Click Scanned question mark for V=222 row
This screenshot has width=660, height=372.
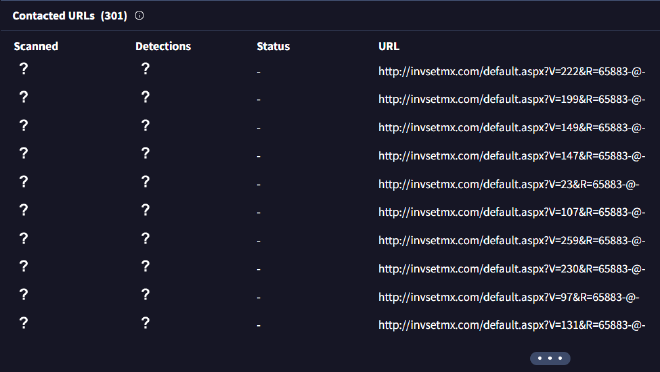point(24,68)
